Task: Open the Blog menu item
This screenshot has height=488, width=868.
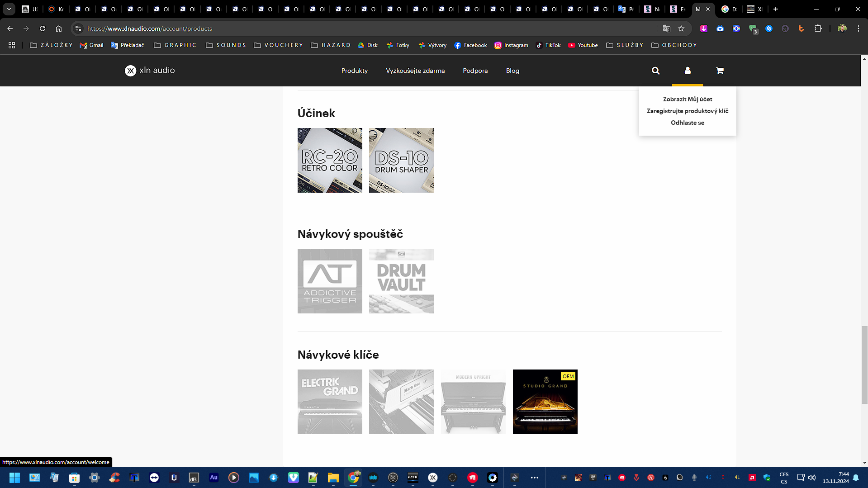Action: pyautogui.click(x=512, y=71)
